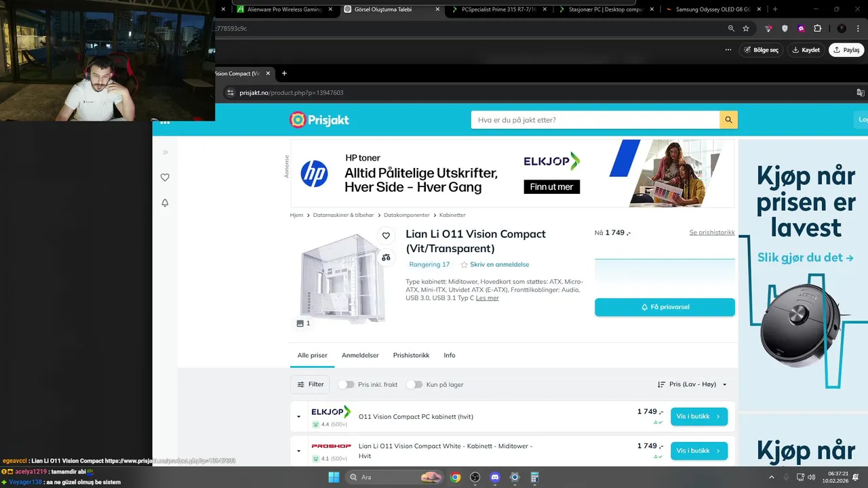Click the Les mer link

[x=487, y=298]
